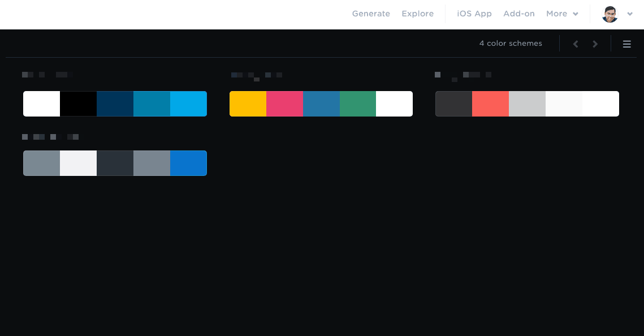Screen dimensions: 644x336
Task: Open the Generate page
Action: (371, 14)
